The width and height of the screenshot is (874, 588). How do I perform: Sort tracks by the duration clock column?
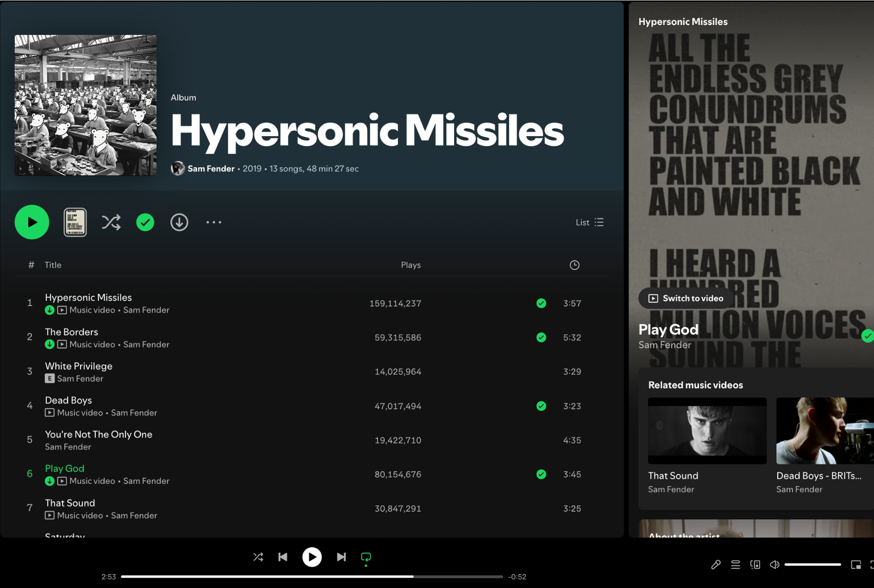point(574,265)
